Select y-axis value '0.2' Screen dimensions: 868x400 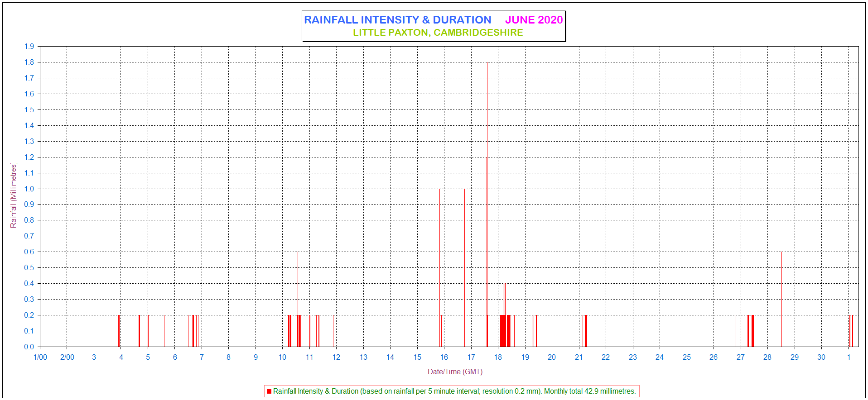click(29, 315)
